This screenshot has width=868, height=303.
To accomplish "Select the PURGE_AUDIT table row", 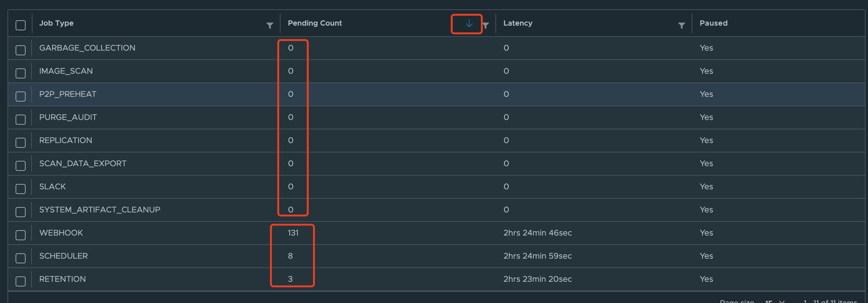I will tap(202, 117).
